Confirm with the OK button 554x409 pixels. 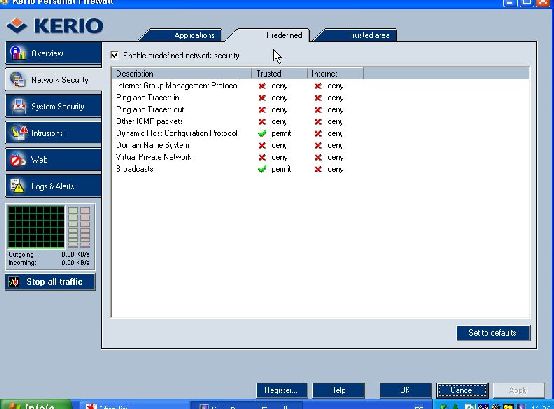coord(406,390)
